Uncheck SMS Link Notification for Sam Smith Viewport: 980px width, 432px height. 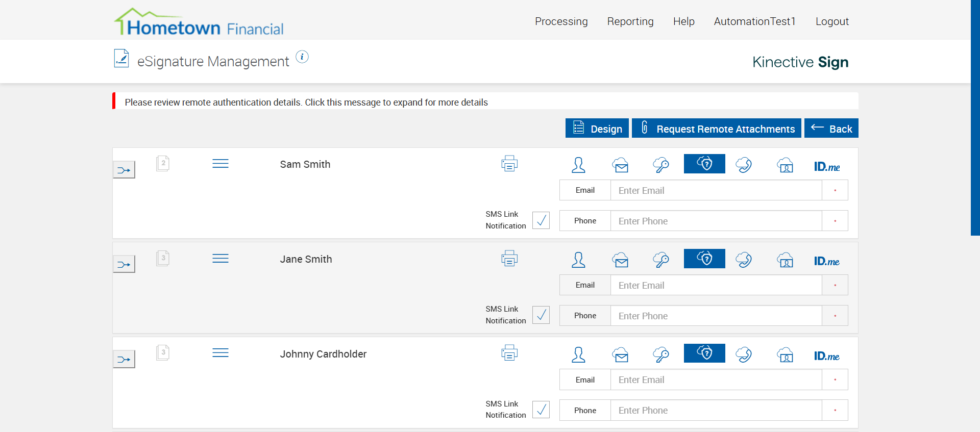click(x=541, y=220)
